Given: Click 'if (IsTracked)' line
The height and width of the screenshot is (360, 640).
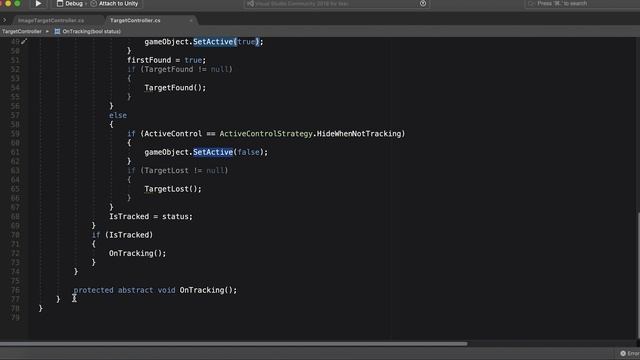Looking at the screenshot, I should (122, 235).
